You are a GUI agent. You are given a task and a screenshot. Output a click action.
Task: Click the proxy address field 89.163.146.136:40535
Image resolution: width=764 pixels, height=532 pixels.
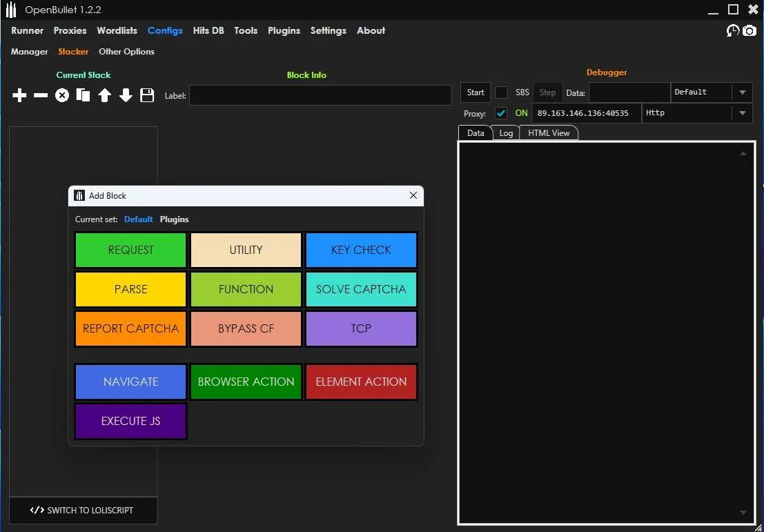click(587, 113)
